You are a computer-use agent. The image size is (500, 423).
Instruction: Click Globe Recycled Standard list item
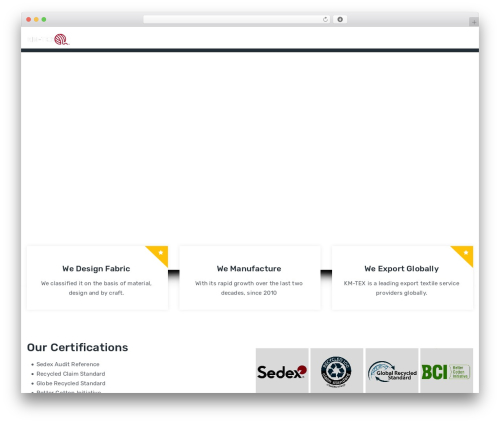click(71, 383)
